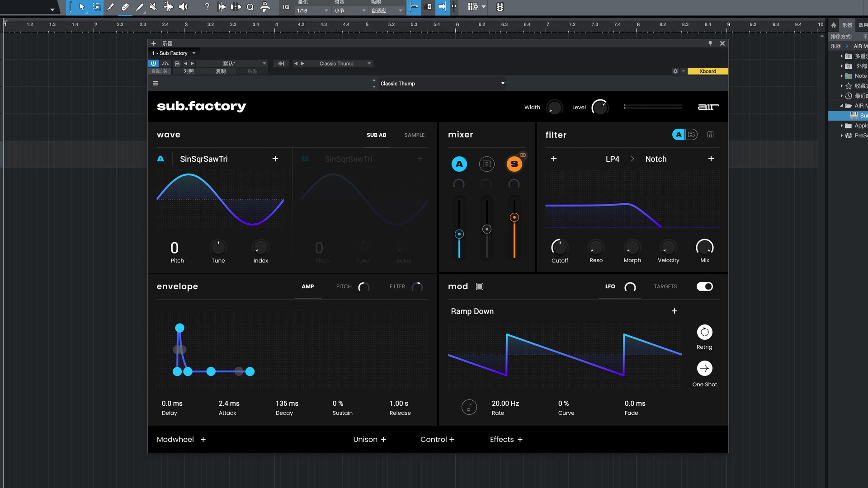The width and height of the screenshot is (868, 488).
Task: Open the video player film icon
Action: click(500, 7)
